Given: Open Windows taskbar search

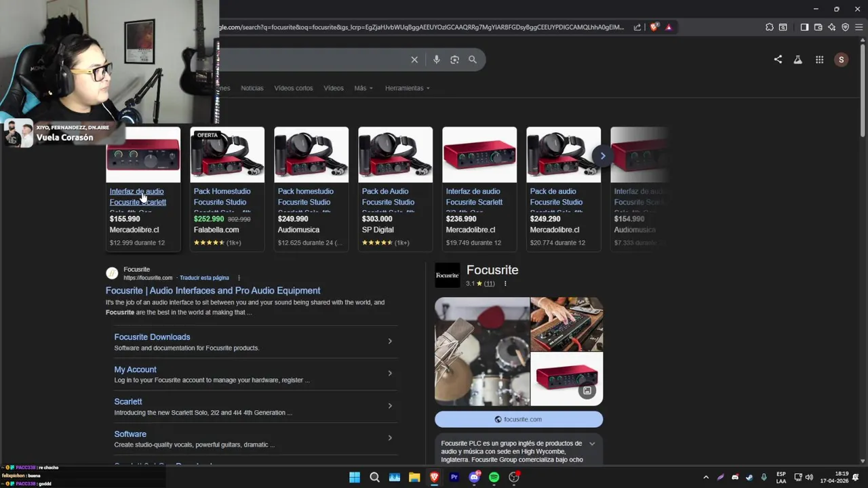Looking at the screenshot, I should 374,477.
